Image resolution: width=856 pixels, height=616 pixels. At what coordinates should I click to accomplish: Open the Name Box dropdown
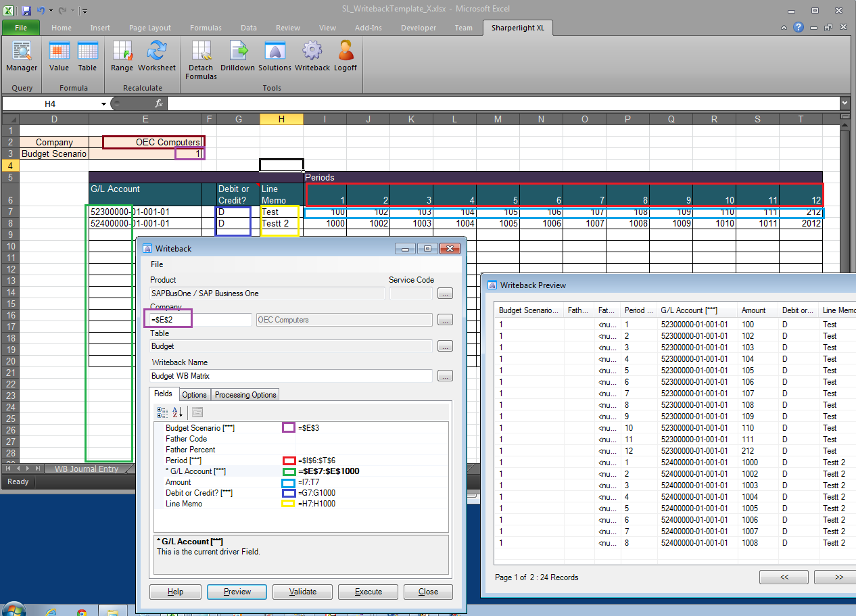[x=103, y=103]
